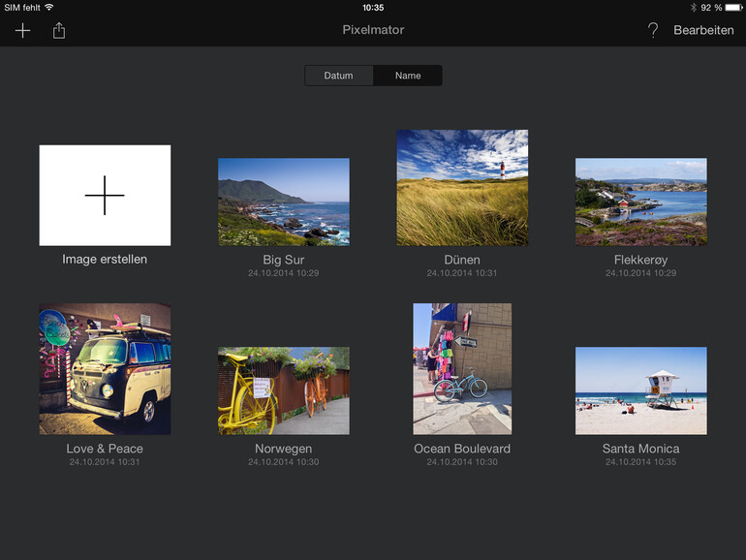Tap the date under Norwegen
The width and height of the screenshot is (746, 560).
[284, 462]
